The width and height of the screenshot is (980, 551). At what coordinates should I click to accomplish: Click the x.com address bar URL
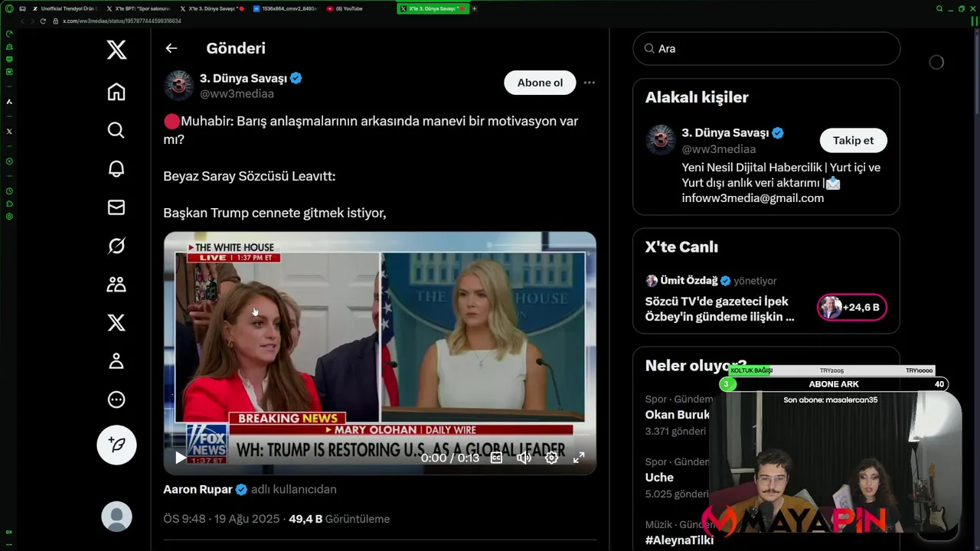pyautogui.click(x=122, y=21)
